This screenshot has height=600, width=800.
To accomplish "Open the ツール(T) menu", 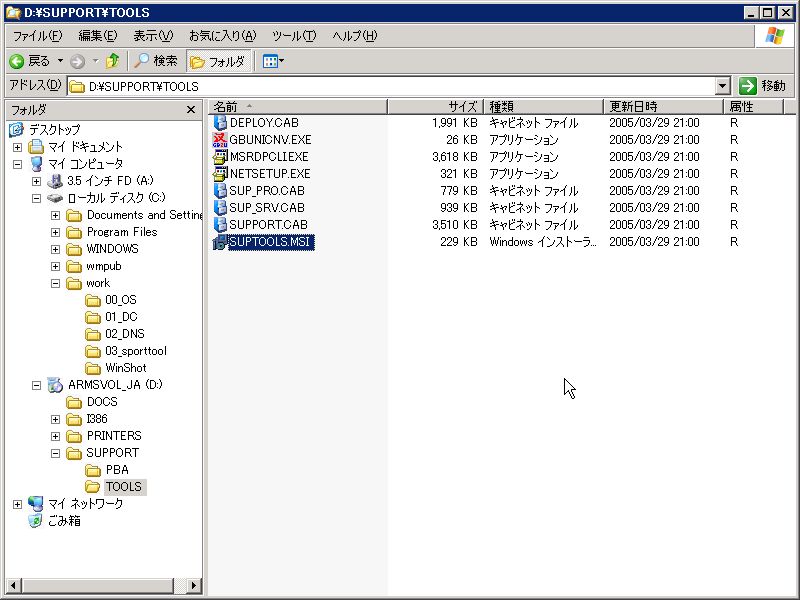I will [x=294, y=36].
